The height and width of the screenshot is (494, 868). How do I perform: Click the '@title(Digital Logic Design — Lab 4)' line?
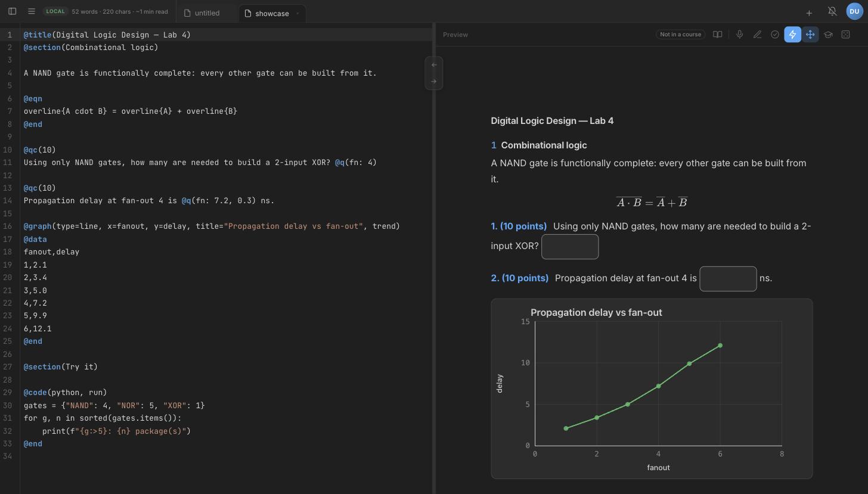point(107,35)
